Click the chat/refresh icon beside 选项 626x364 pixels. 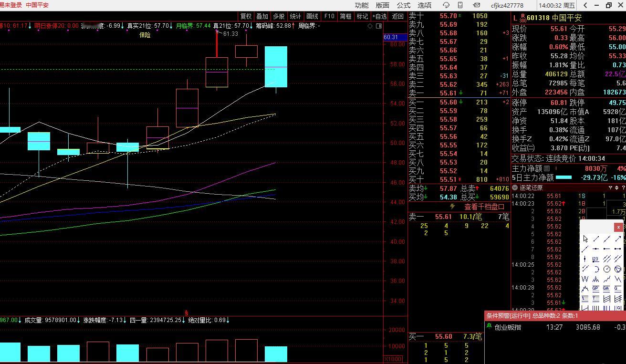(x=446, y=5)
